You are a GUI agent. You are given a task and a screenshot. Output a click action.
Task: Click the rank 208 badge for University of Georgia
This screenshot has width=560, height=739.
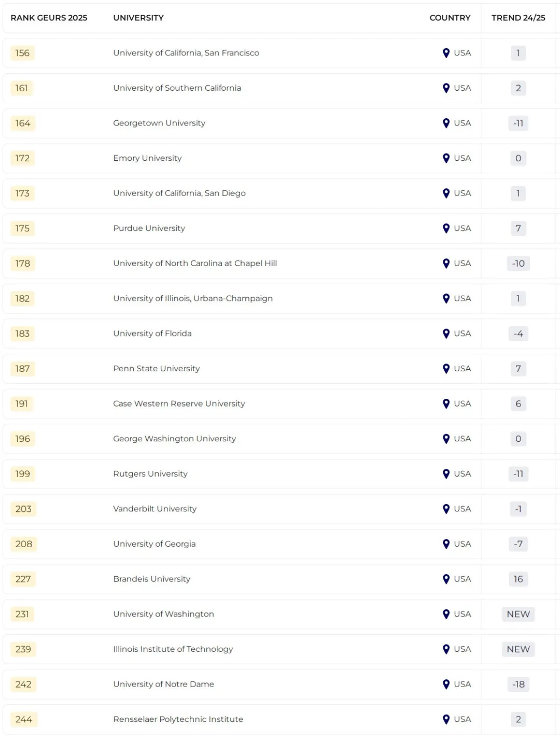click(x=23, y=544)
